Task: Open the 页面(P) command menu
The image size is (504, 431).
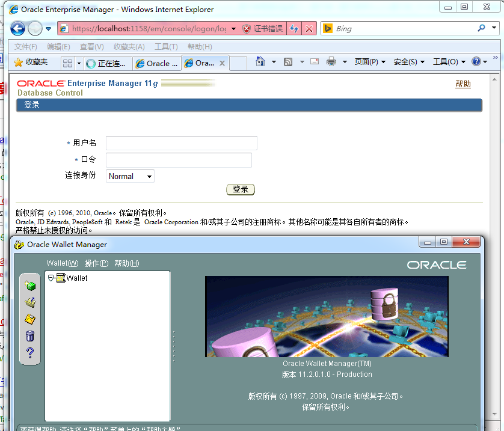Action: coord(370,62)
